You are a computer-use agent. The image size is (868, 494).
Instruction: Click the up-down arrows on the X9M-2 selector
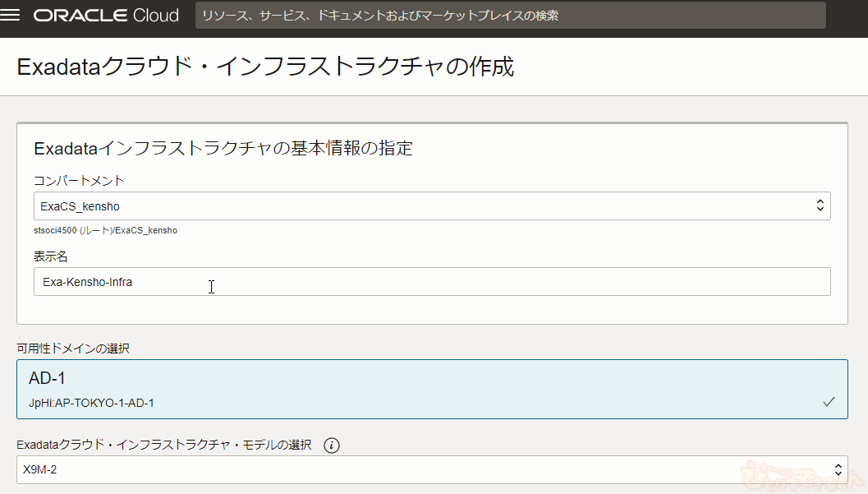pyautogui.click(x=838, y=470)
